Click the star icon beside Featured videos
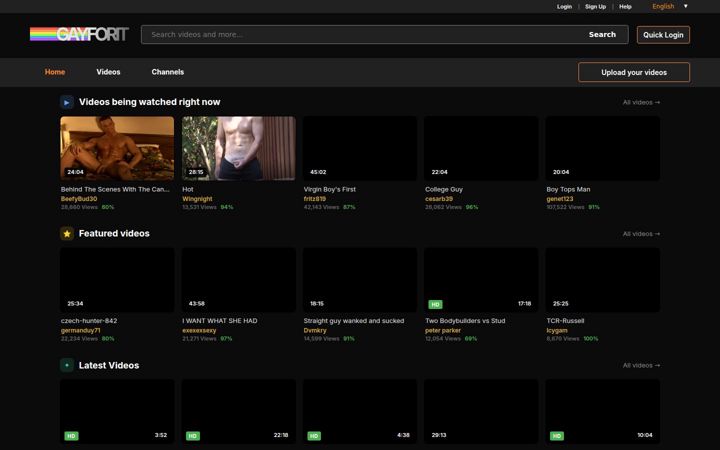The width and height of the screenshot is (720, 450). [x=67, y=234]
